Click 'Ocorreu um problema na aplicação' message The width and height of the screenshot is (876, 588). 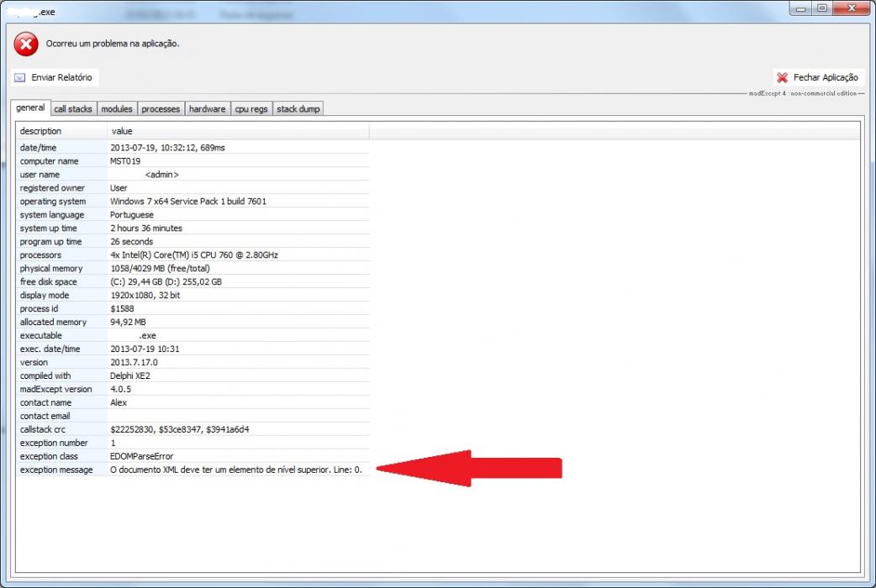(x=113, y=44)
